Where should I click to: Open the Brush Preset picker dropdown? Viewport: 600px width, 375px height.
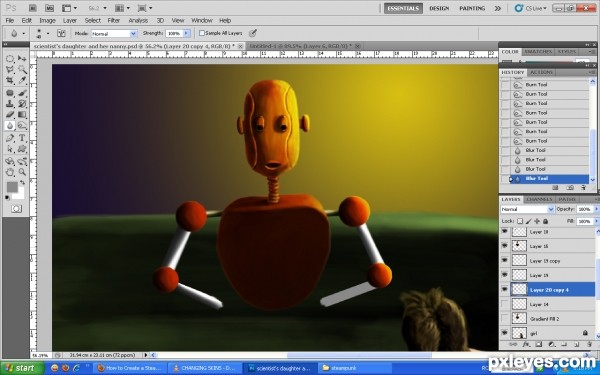tap(47, 33)
